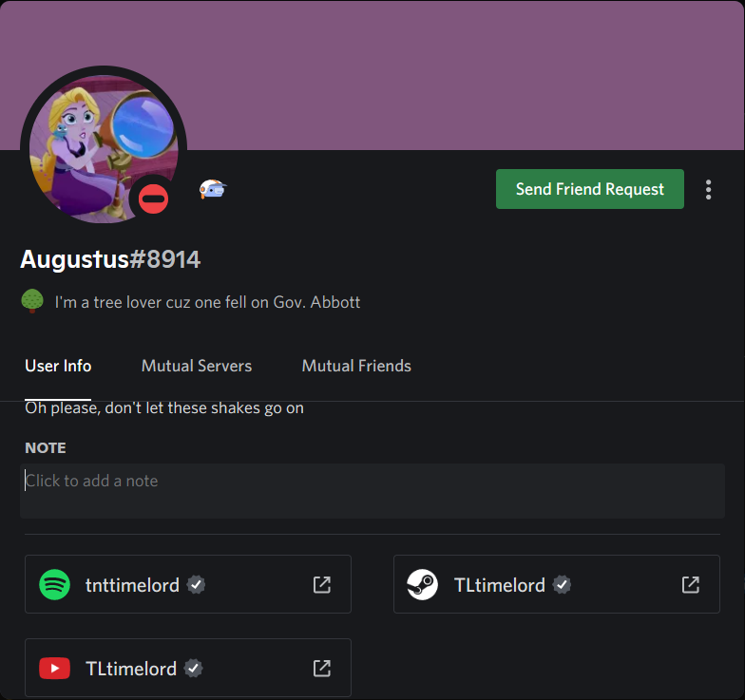Open the three-dot more options menu
The height and width of the screenshot is (700, 745).
tap(708, 190)
